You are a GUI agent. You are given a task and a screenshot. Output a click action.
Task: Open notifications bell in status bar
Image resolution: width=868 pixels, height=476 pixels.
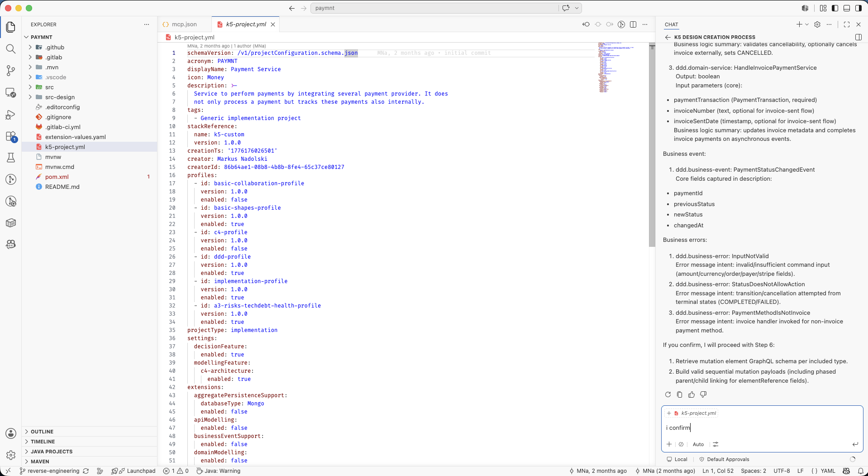coord(860,471)
